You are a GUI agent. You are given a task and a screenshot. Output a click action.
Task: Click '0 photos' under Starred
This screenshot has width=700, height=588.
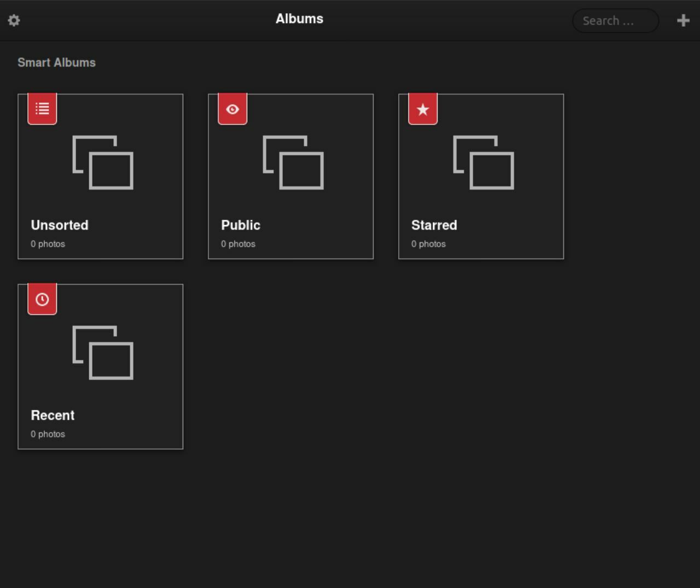(x=428, y=244)
